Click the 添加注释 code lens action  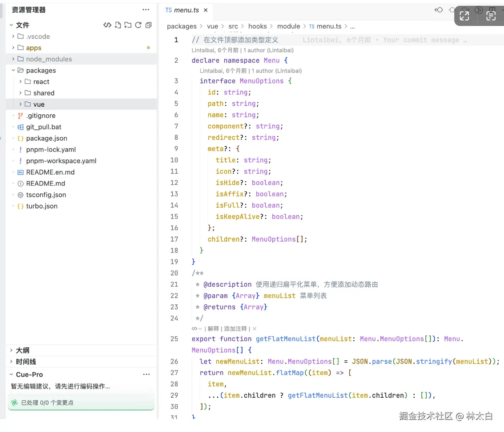235,329
